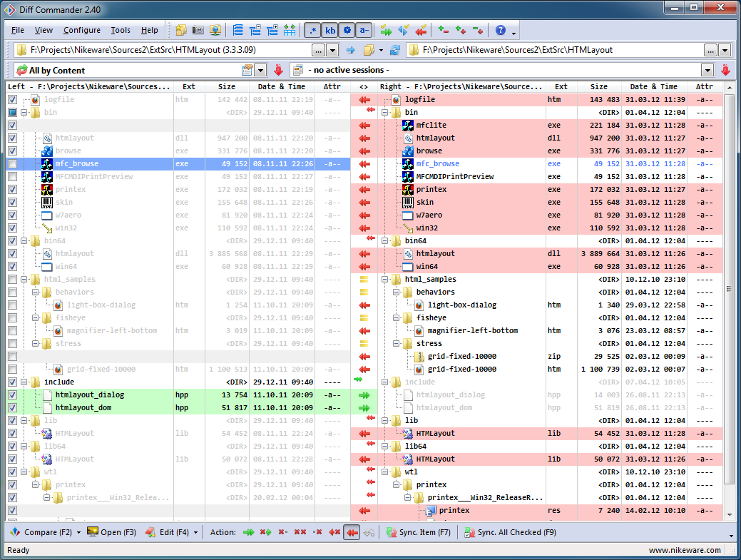Click the Open (F3) button

(x=112, y=533)
